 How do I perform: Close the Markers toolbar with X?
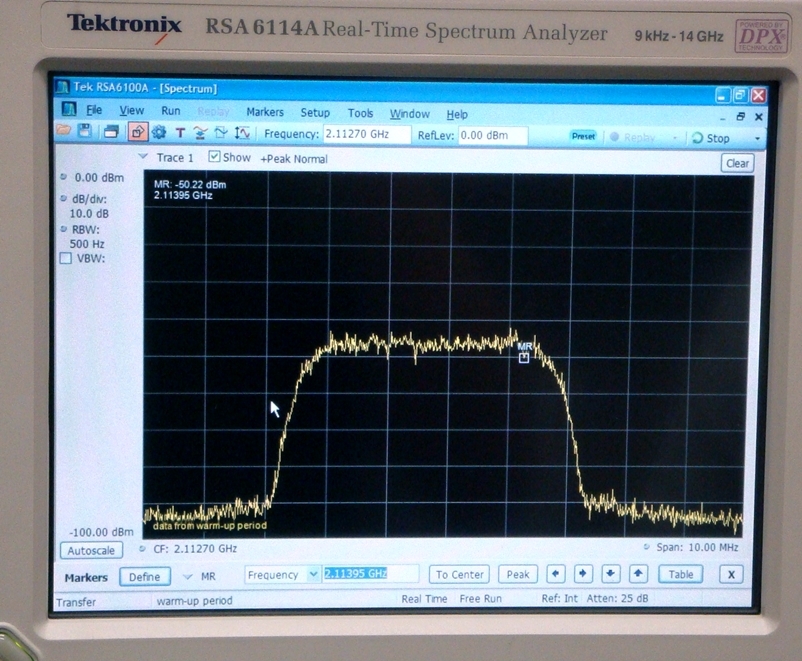(731, 575)
